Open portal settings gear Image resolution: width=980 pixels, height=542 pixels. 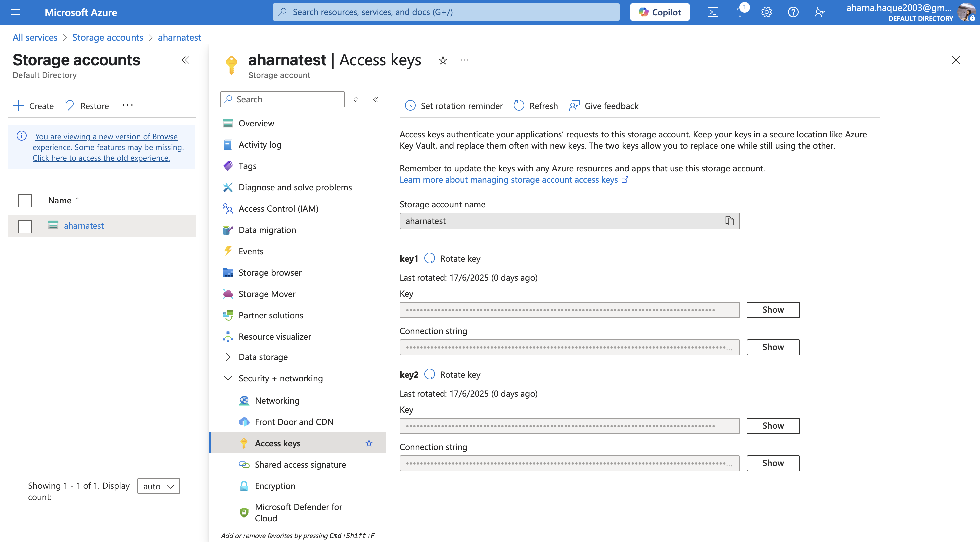766,12
